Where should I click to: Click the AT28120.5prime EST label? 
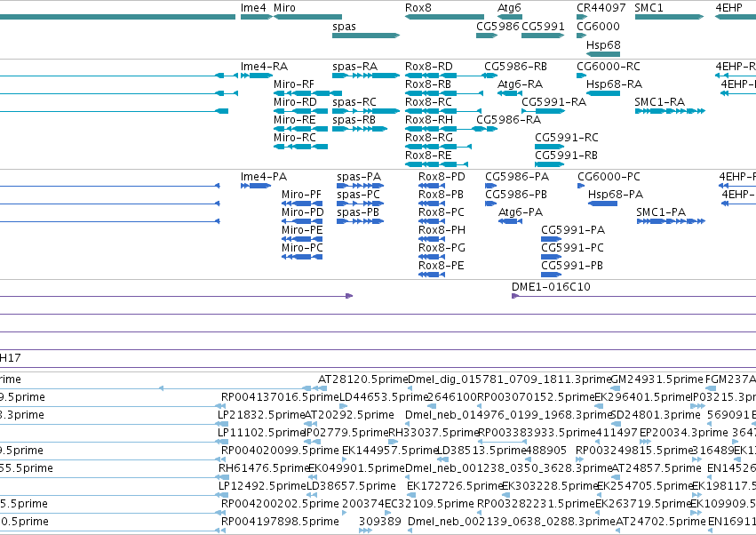click(362, 379)
